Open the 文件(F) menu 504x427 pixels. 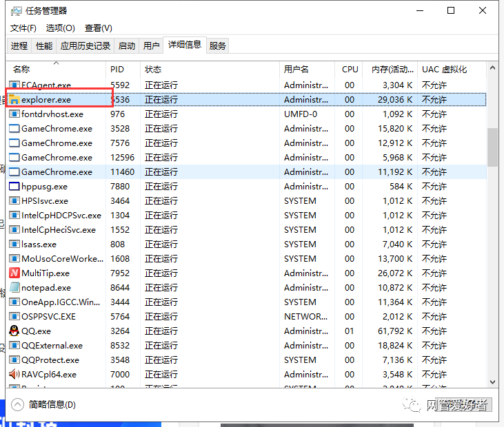[x=23, y=28]
